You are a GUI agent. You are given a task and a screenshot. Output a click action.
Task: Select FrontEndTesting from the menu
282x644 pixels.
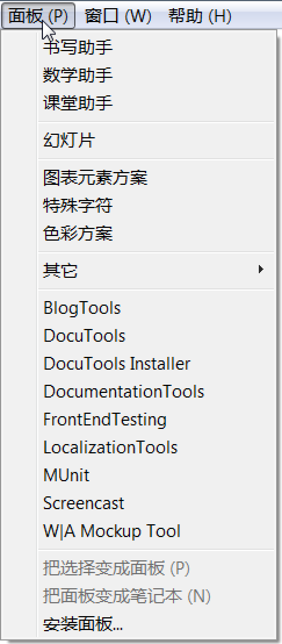156,420
